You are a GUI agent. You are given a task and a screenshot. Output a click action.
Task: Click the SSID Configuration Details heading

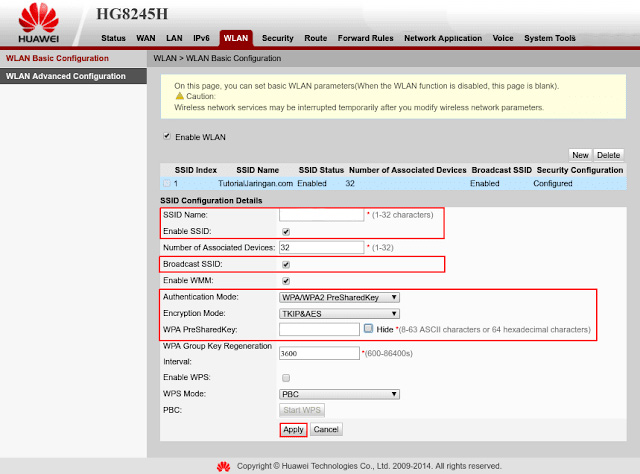(211, 200)
